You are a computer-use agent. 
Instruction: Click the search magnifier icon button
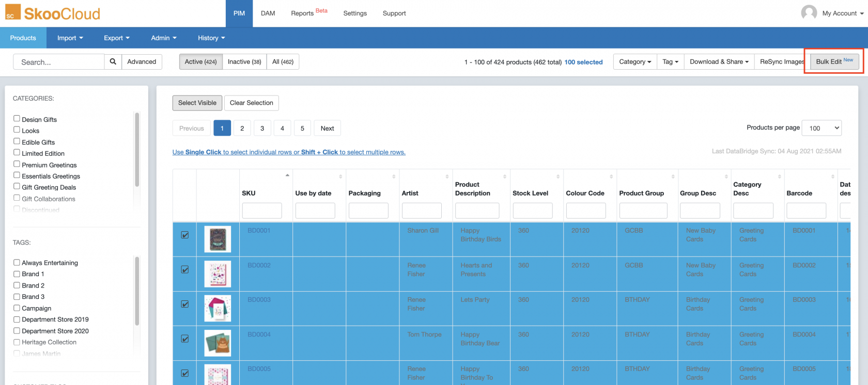click(113, 62)
